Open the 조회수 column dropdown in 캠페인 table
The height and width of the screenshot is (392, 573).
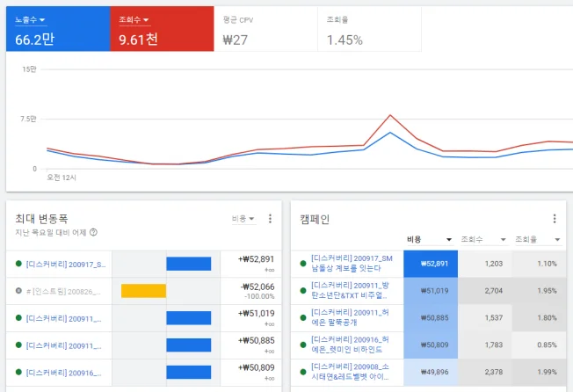[483, 240]
